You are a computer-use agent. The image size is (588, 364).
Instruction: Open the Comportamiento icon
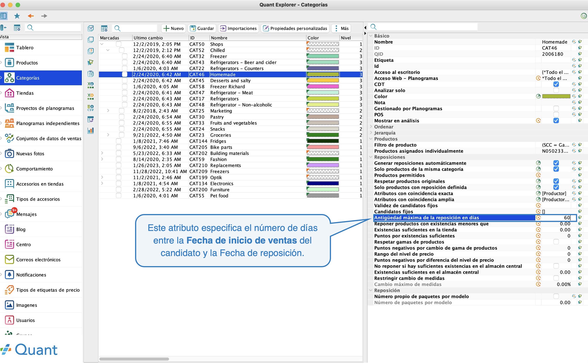click(9, 169)
